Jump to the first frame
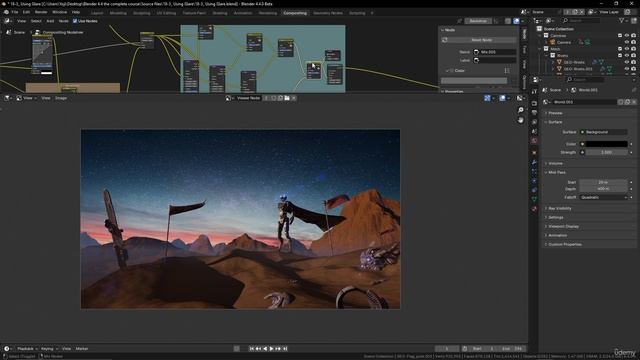This screenshot has height=360, width=640. [x=251, y=349]
